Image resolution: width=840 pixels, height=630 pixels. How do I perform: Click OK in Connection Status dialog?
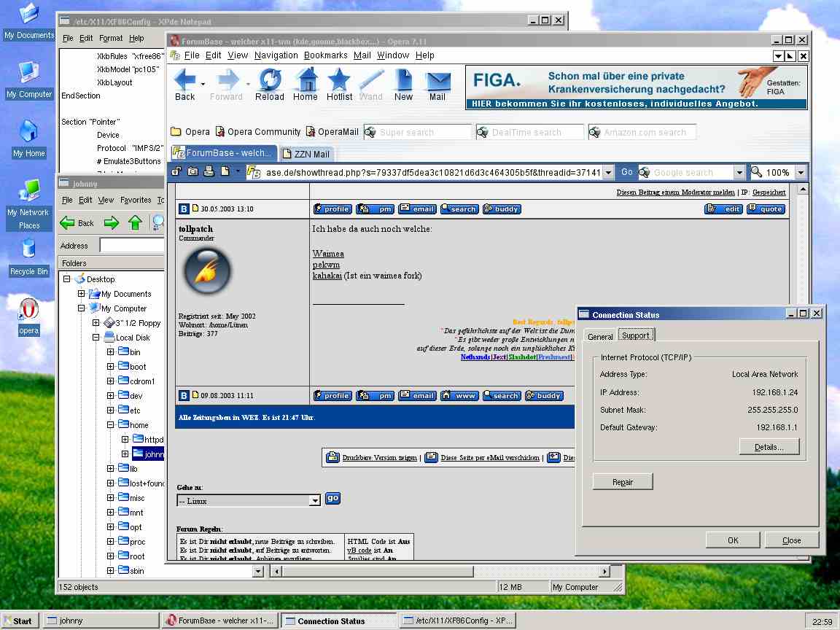pos(733,540)
